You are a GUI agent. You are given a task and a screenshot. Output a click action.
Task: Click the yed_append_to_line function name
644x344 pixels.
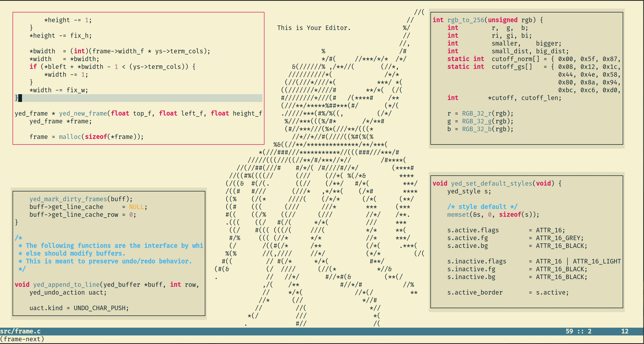[66, 284]
